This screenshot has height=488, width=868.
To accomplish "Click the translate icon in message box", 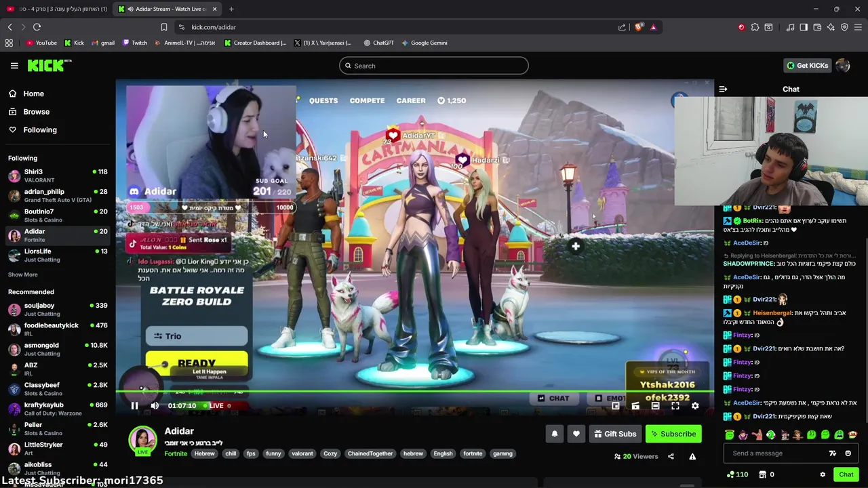I will [833, 453].
